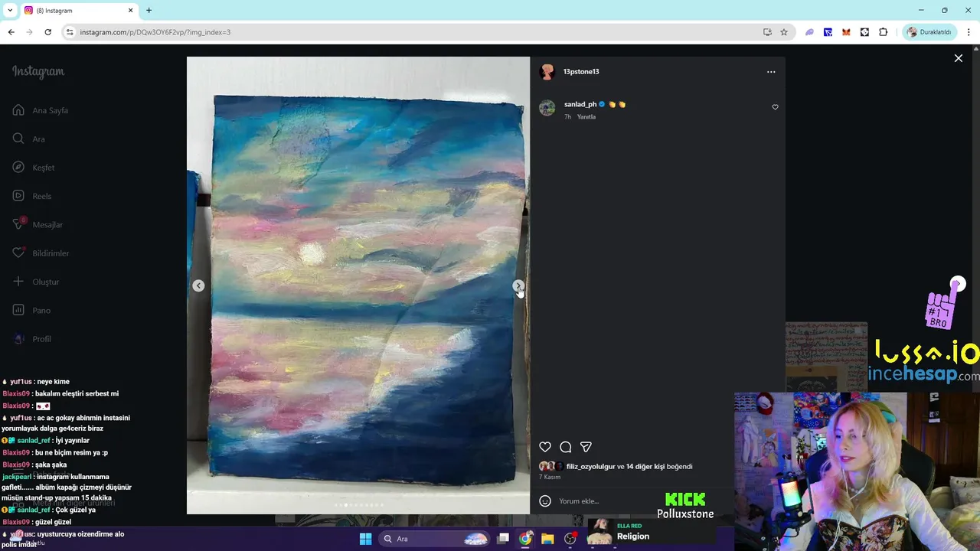
Task: Open post options three-dot menu
Action: click(771, 72)
